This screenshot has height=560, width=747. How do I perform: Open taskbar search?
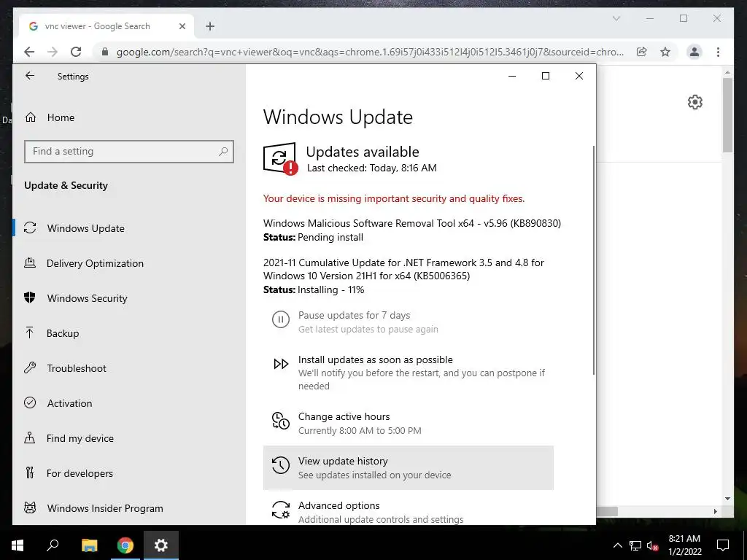53,545
